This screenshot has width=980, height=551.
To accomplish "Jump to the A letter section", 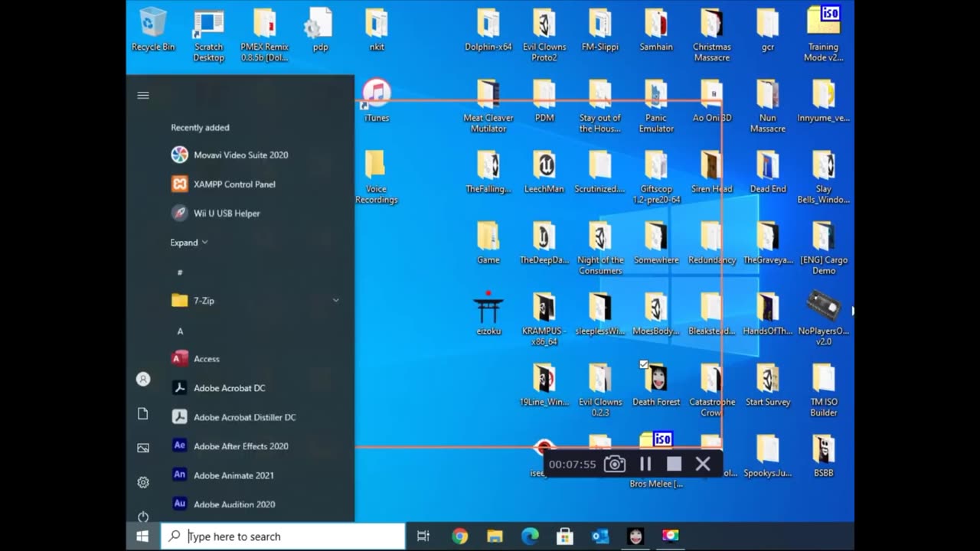I will pos(180,331).
